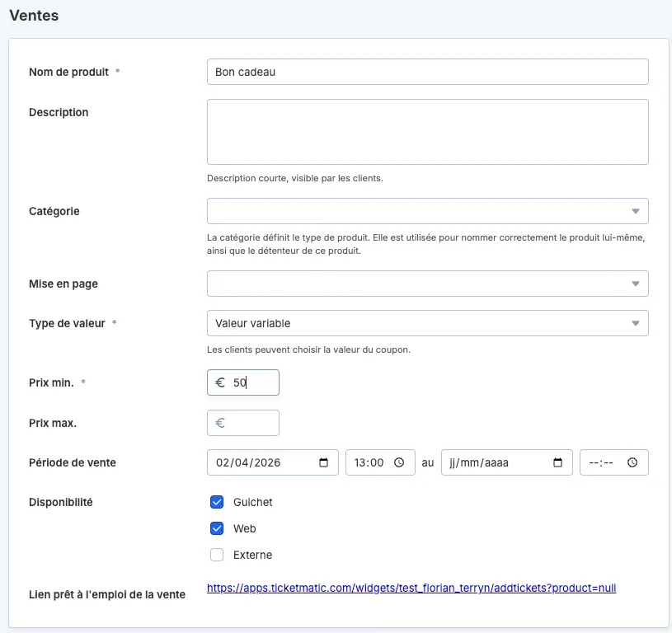Expand the Catégorie dropdown
Viewport: 672px width, 633px height.
click(427, 211)
